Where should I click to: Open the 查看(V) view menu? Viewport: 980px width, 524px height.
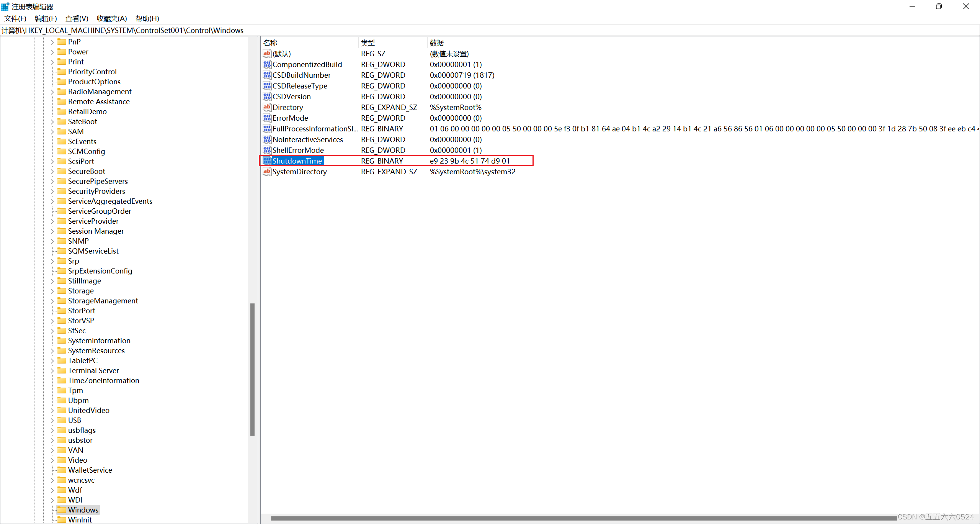pyautogui.click(x=77, y=18)
